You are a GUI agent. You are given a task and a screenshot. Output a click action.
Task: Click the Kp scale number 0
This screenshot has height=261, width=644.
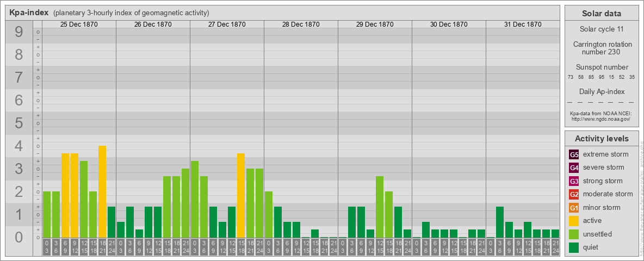18,237
